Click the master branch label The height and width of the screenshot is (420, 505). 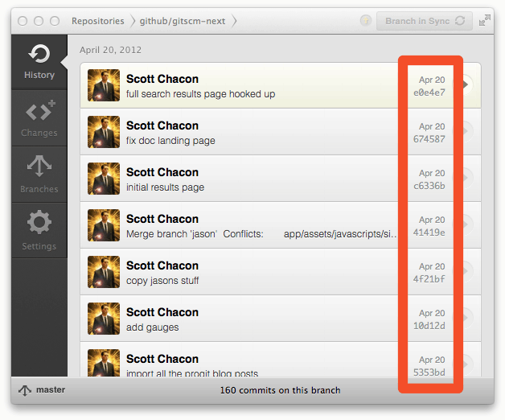pyautogui.click(x=51, y=389)
